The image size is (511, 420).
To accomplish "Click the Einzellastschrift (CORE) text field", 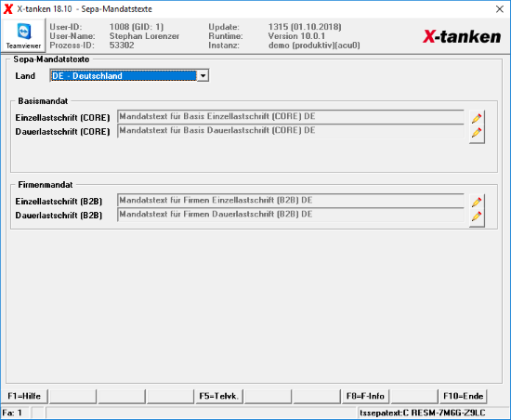I will tap(291, 117).
